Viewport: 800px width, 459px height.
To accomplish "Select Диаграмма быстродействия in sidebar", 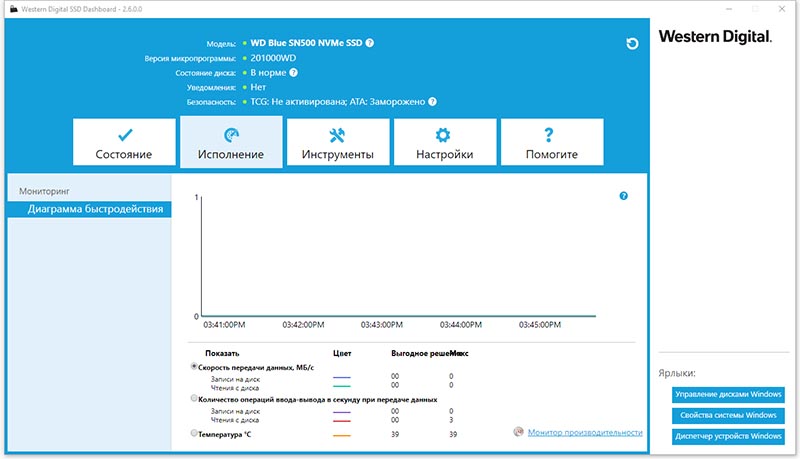I will (x=89, y=209).
